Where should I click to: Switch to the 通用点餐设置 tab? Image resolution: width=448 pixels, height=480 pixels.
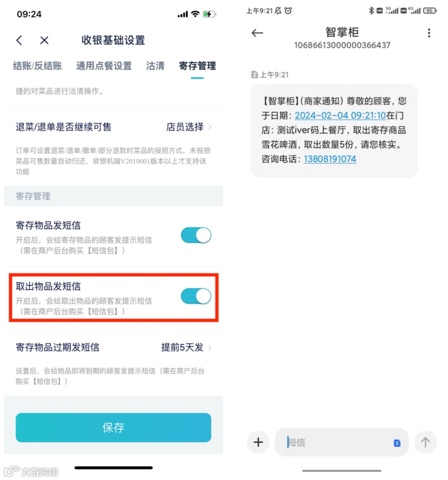(x=104, y=66)
